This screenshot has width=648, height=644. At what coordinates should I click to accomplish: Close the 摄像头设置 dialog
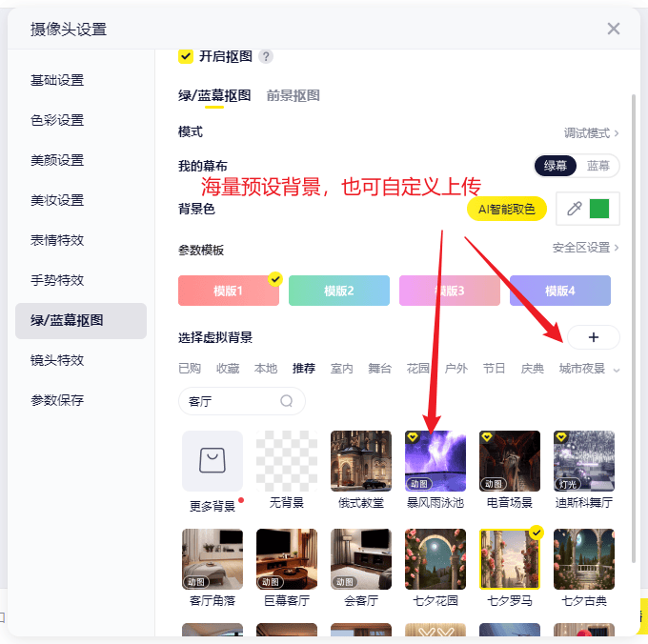coord(614,29)
